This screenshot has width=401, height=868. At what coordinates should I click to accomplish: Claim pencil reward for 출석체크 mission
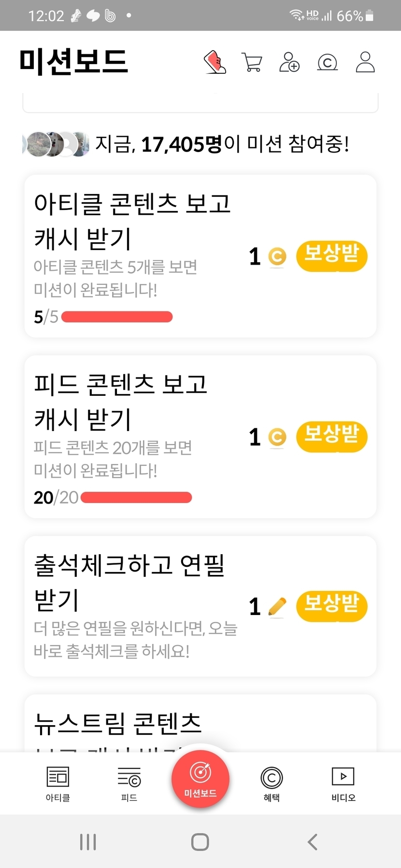tap(331, 606)
